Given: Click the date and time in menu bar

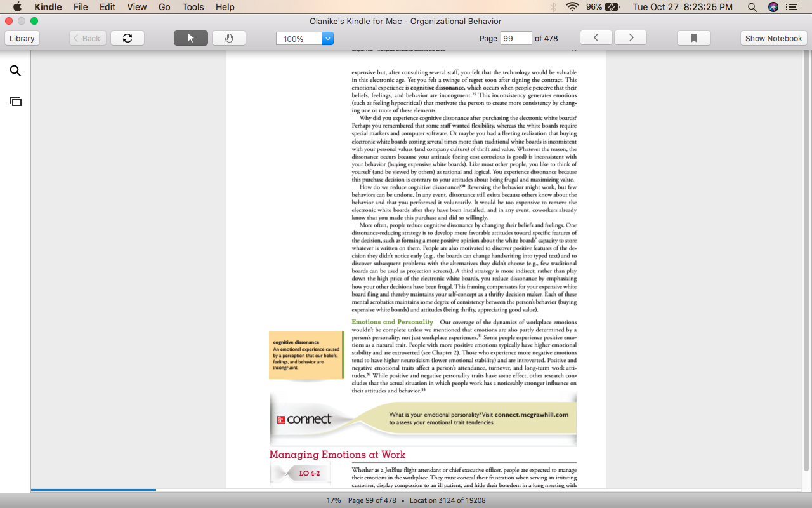Looking at the screenshot, I should coord(683,7).
